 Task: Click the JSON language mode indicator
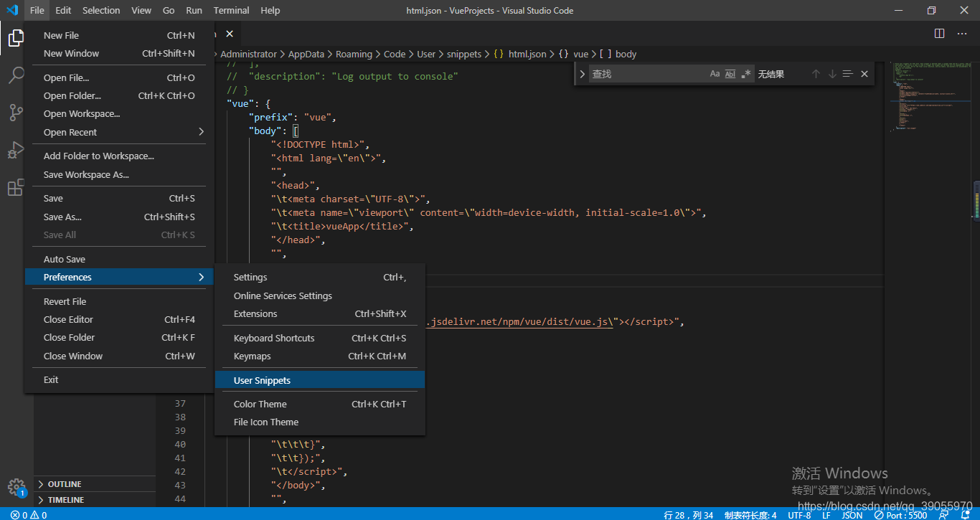pyautogui.click(x=852, y=515)
